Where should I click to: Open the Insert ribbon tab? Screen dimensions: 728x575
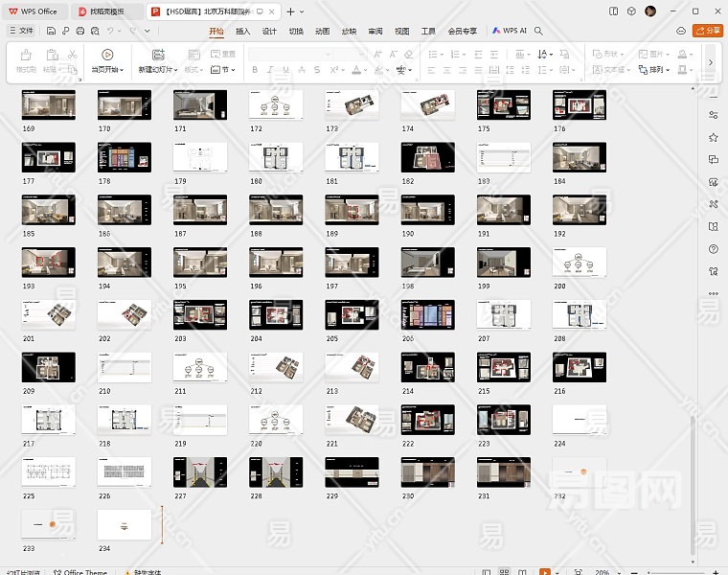(x=243, y=31)
